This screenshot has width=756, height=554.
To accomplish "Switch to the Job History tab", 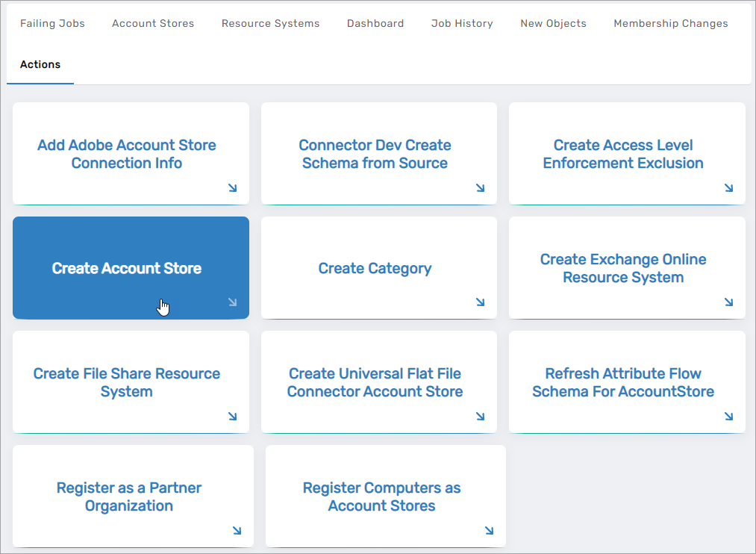I will click(x=462, y=23).
